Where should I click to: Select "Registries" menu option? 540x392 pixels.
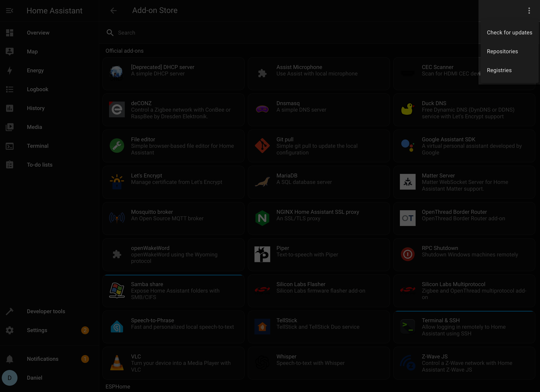pyautogui.click(x=499, y=70)
